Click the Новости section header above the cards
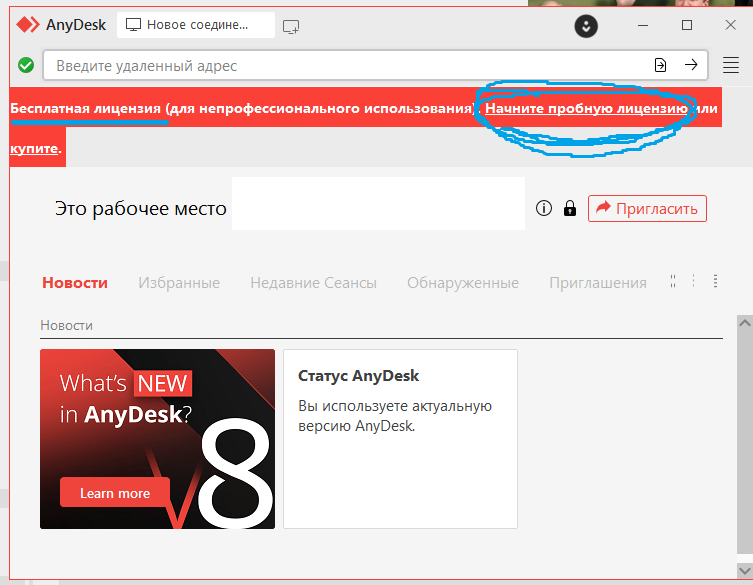 click(x=66, y=326)
